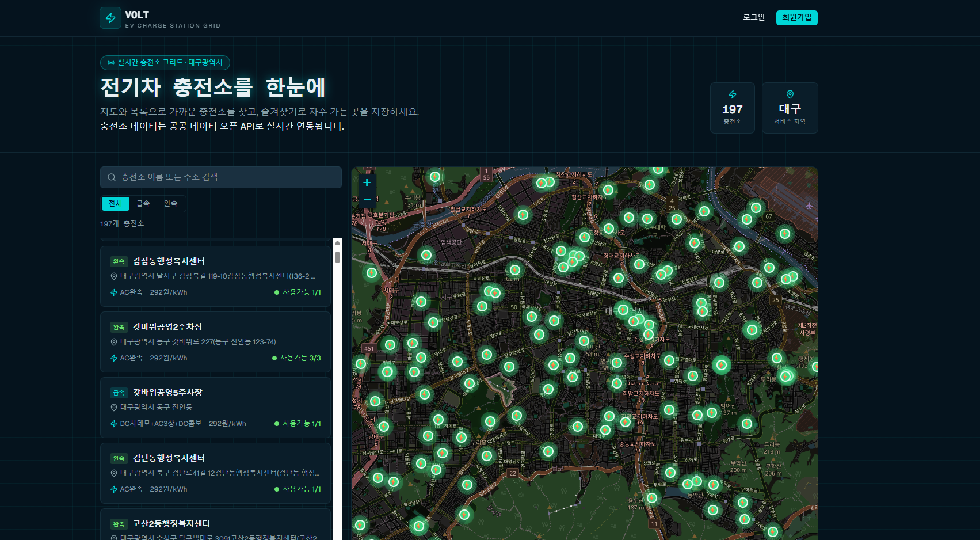Open the 갓바위공영5주차장 station card
The width and height of the screenshot is (980, 540).
(215, 408)
